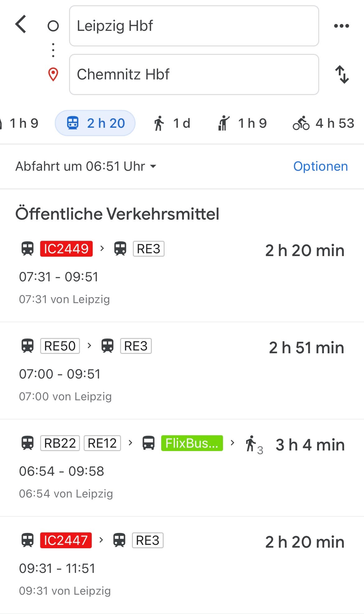Select the transit 2 h 20 tab
This screenshot has height=614, width=364.
pyautogui.click(x=95, y=123)
